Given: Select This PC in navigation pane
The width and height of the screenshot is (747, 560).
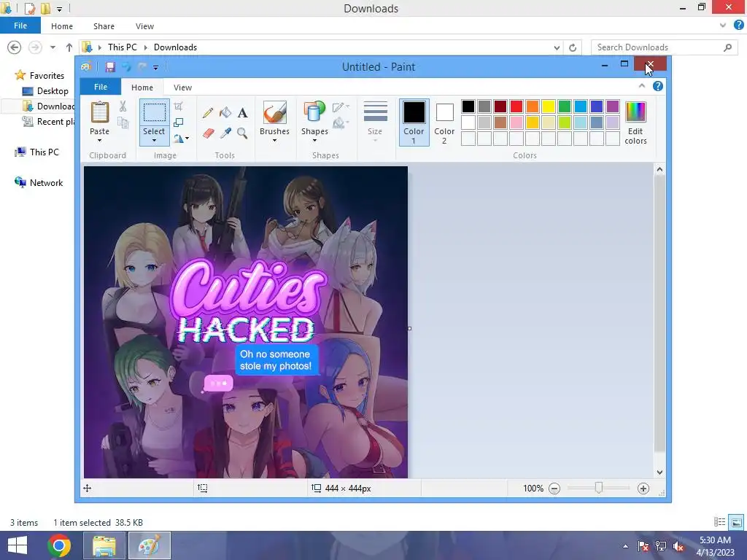Looking at the screenshot, I should 44,152.
